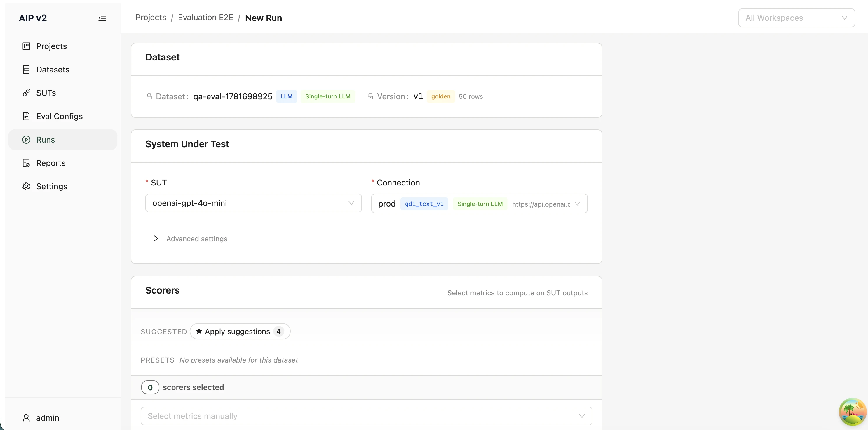Click the star icon in Apply suggestions
Viewport: 868px width, 430px height.
199,331
